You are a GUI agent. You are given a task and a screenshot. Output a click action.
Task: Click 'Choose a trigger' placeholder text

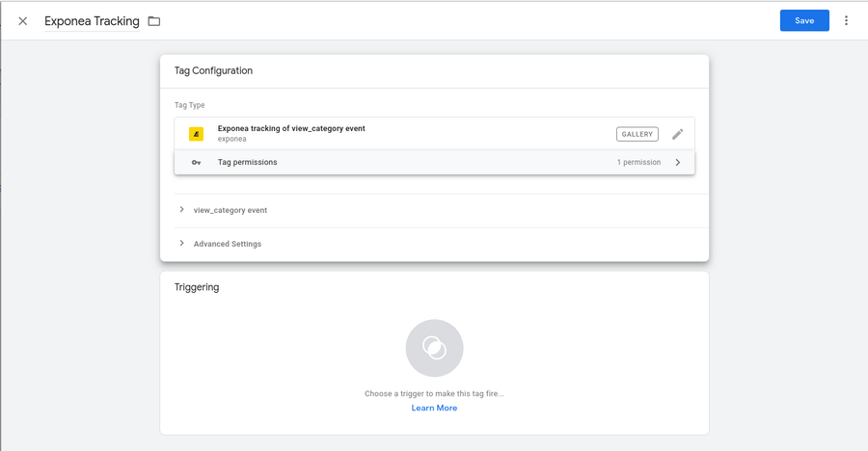click(x=434, y=393)
